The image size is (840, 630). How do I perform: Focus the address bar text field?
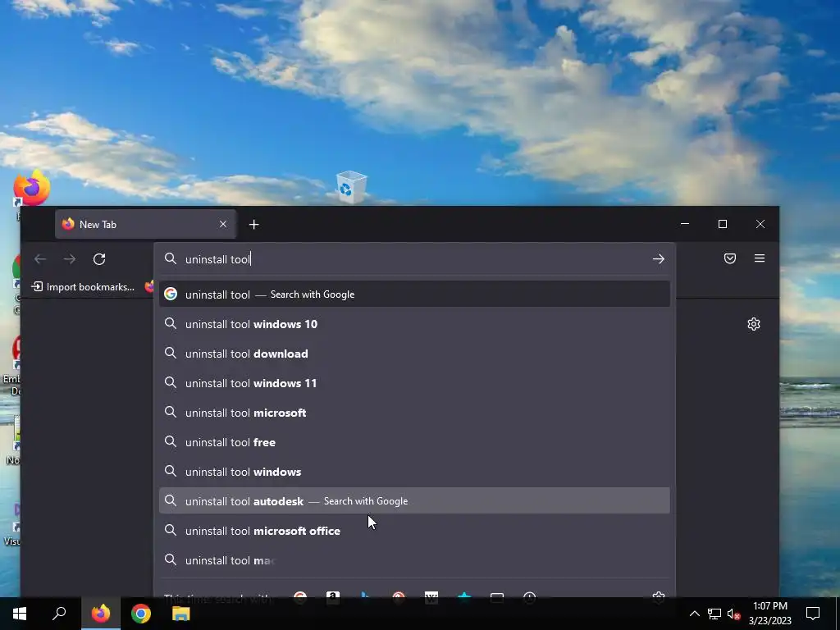[x=414, y=259]
